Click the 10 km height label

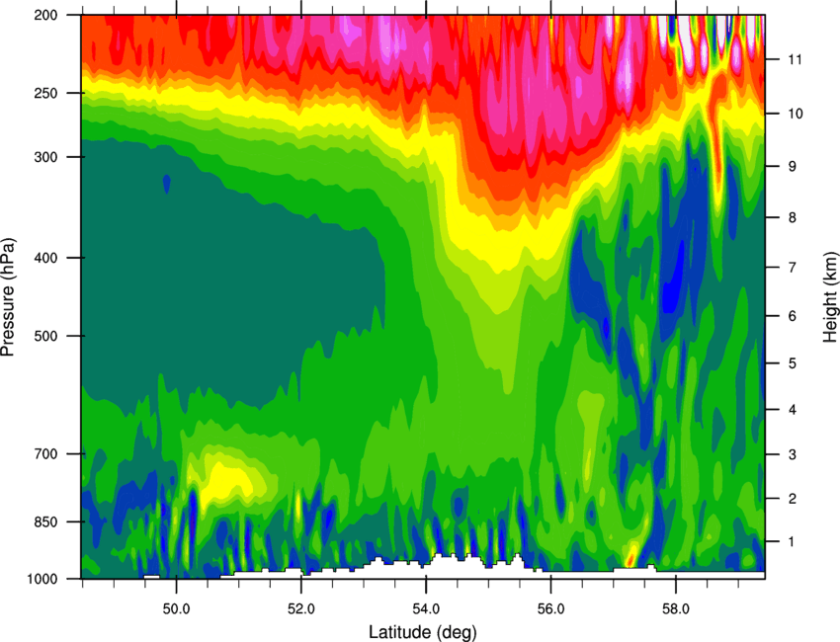click(795, 114)
